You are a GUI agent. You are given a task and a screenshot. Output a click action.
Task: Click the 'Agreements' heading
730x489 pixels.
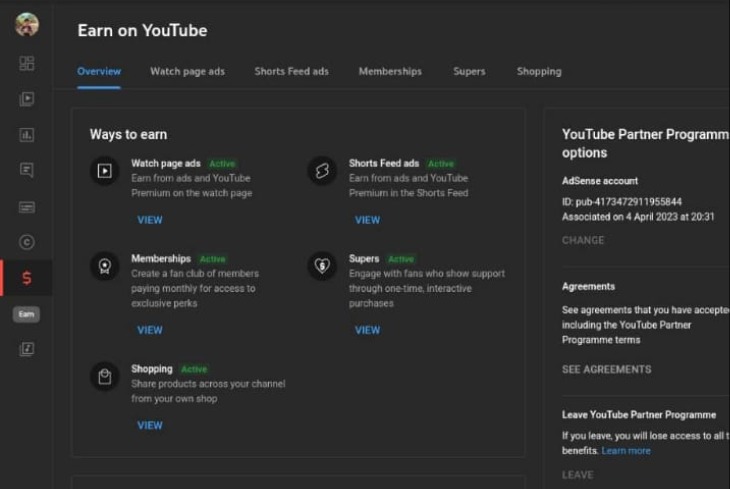pyautogui.click(x=588, y=286)
